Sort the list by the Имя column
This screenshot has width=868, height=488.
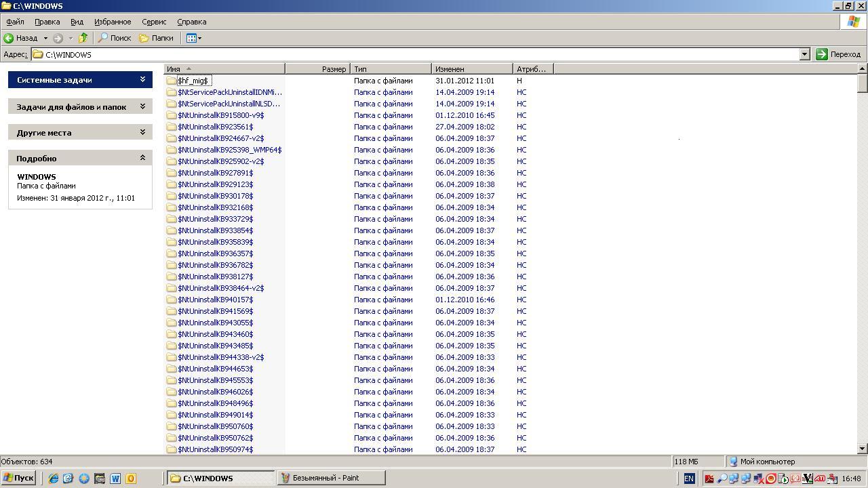224,69
